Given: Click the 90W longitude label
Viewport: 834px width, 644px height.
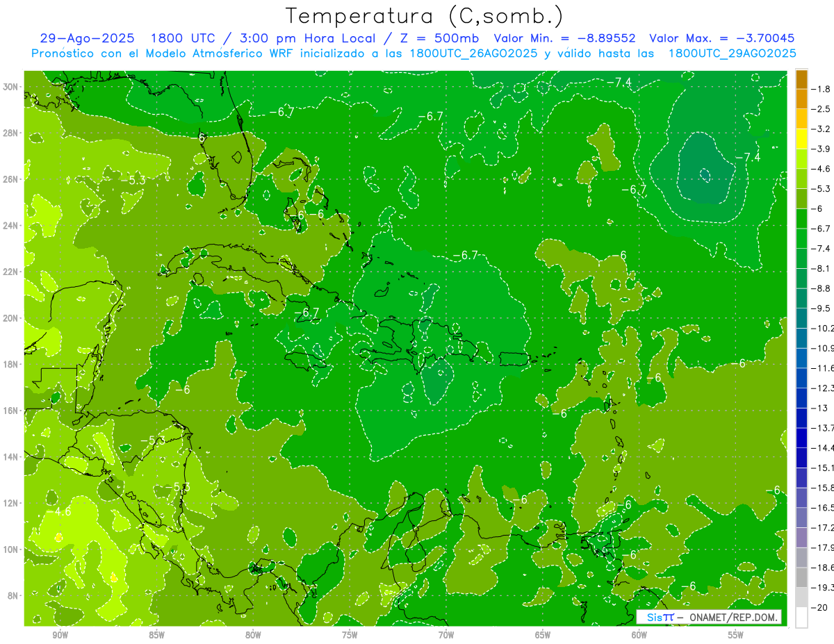Looking at the screenshot, I should (60, 636).
